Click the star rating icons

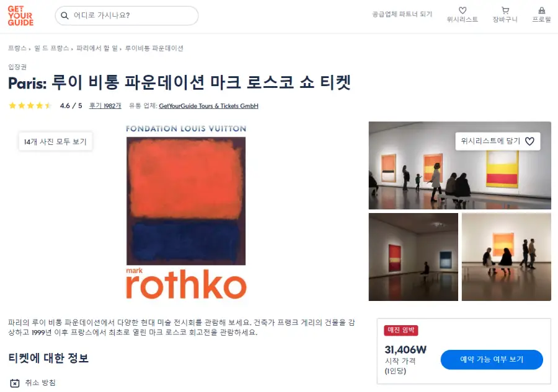[30, 105]
